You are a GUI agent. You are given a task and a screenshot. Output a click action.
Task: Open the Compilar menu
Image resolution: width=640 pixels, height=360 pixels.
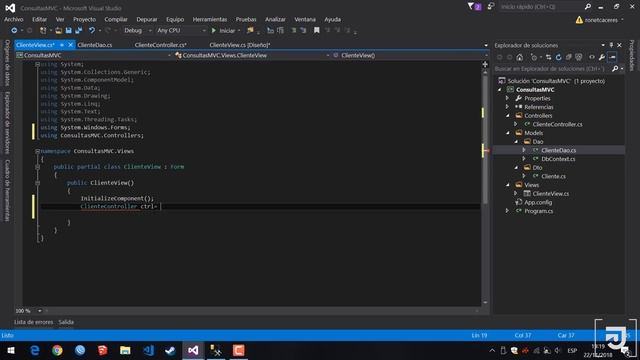116,19
